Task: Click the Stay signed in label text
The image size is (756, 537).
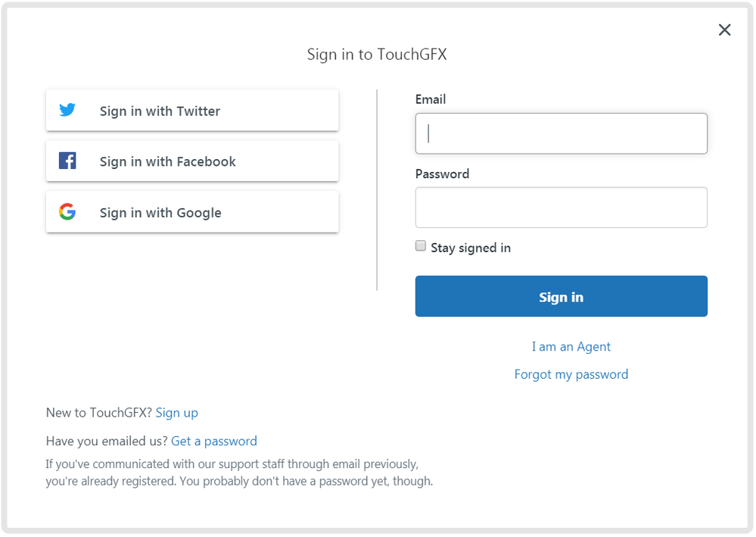Action: coord(471,248)
